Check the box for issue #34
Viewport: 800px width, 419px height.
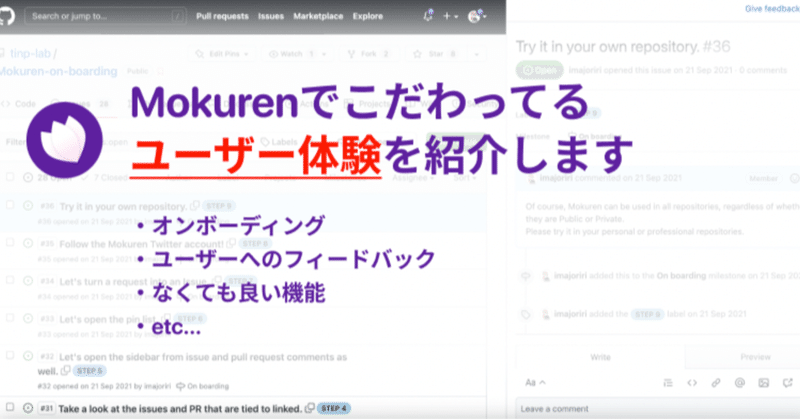[x=10, y=280]
